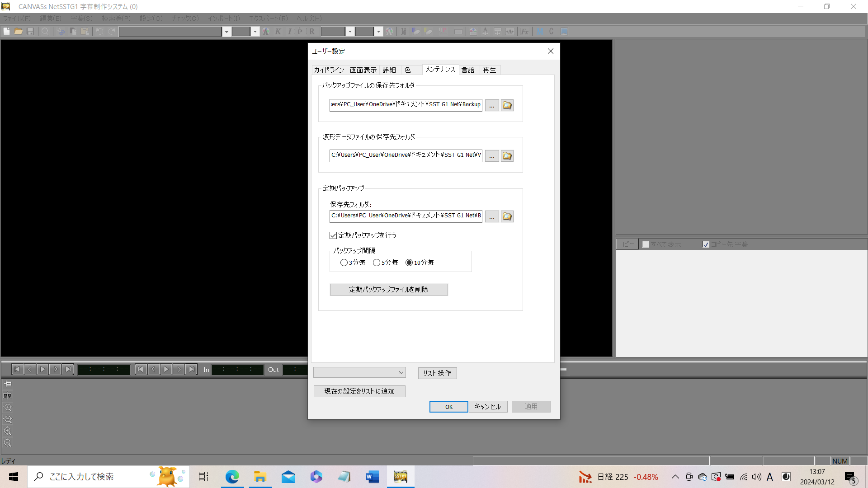Click the blue square icon ending the toolbar
868x488 pixels.
tap(564, 31)
